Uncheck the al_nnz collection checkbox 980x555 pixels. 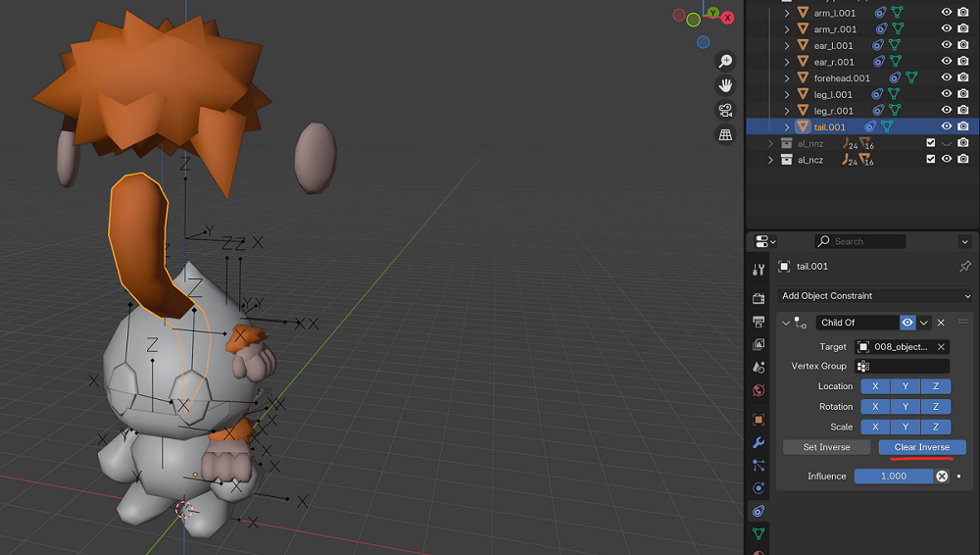931,142
